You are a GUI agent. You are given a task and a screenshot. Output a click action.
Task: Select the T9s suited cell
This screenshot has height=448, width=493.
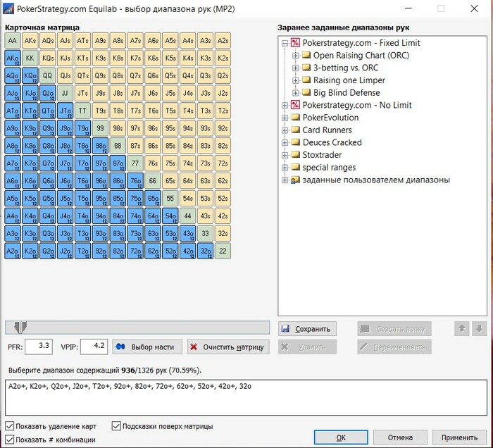click(100, 111)
